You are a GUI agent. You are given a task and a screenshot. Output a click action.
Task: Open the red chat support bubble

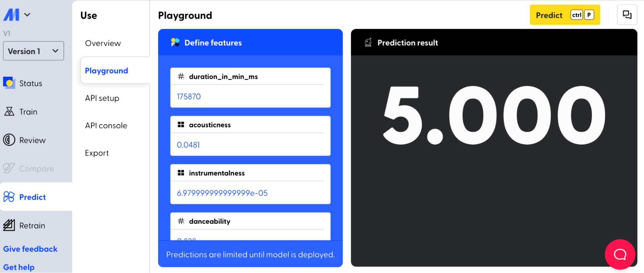pos(620,254)
